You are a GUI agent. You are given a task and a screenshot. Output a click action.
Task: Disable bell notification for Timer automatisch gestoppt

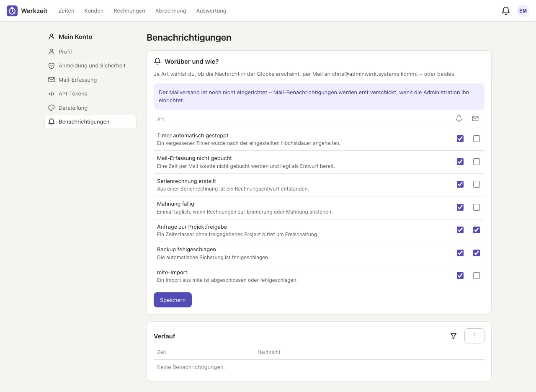460,139
